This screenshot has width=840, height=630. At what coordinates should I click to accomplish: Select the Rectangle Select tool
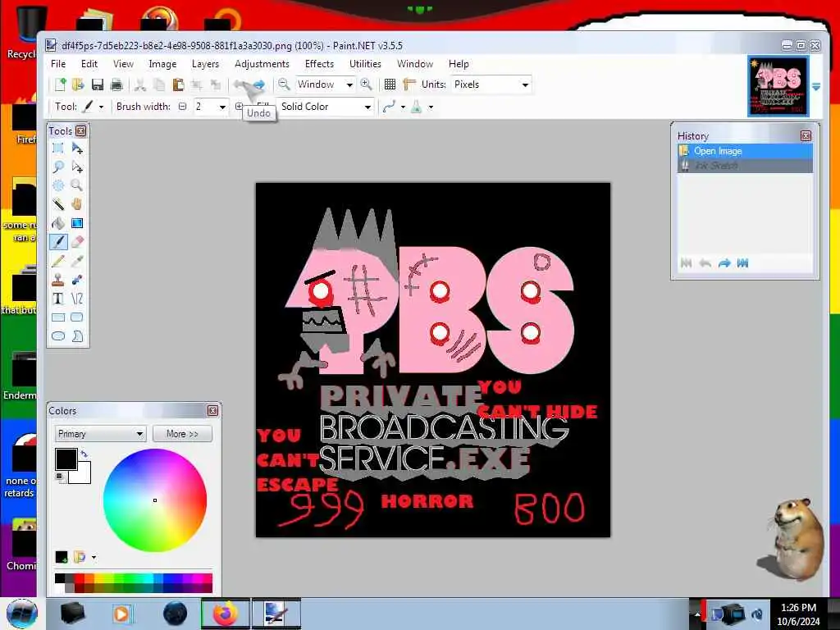[x=58, y=148]
